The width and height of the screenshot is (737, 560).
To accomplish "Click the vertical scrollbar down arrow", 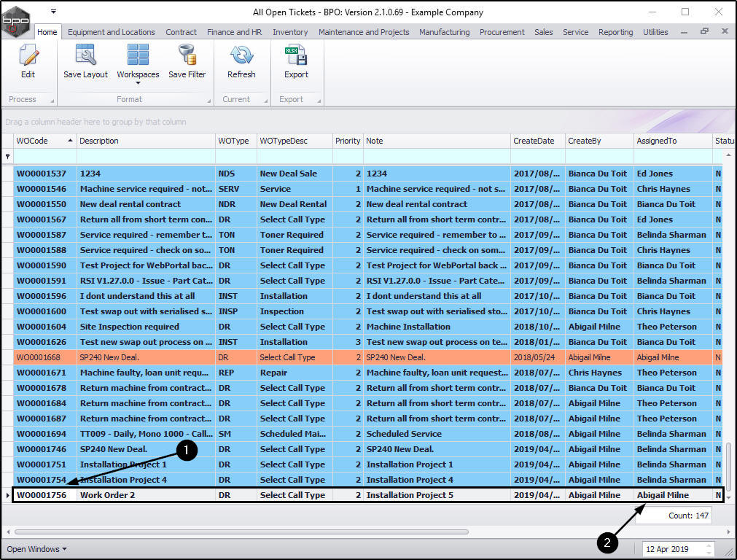I will coord(730,496).
